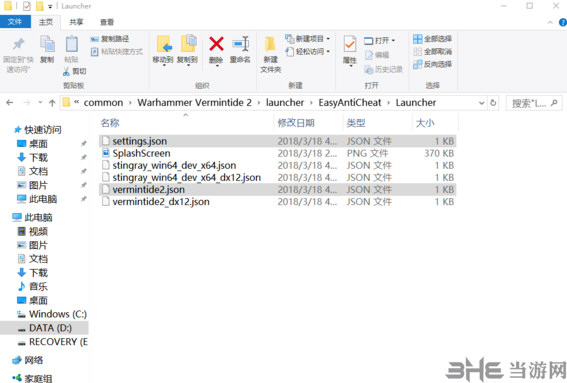This screenshot has height=383, width=567.
Task: Click Invert selection in the ribbon
Action: coord(432,64)
